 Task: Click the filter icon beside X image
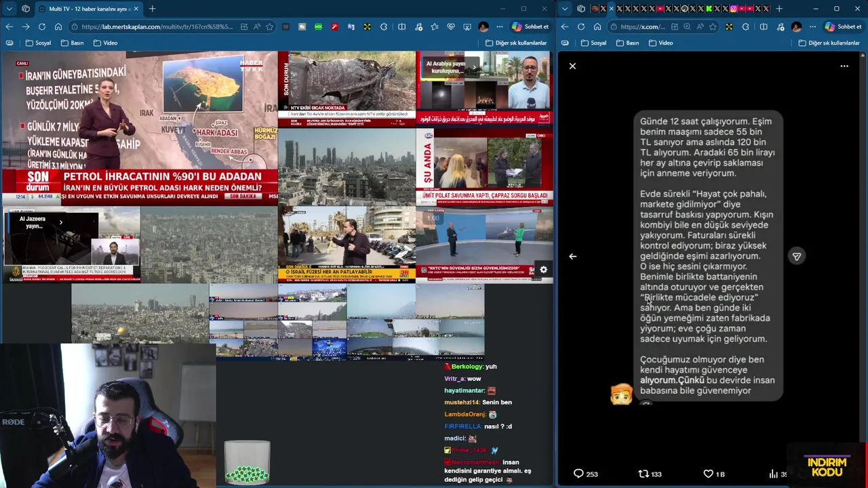click(x=797, y=256)
